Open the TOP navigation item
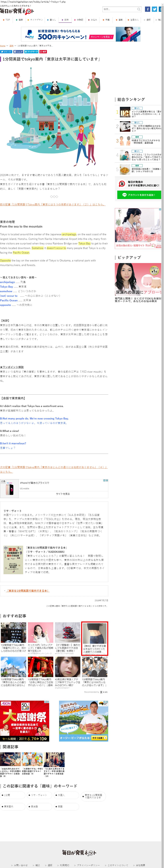 [7, 20]
